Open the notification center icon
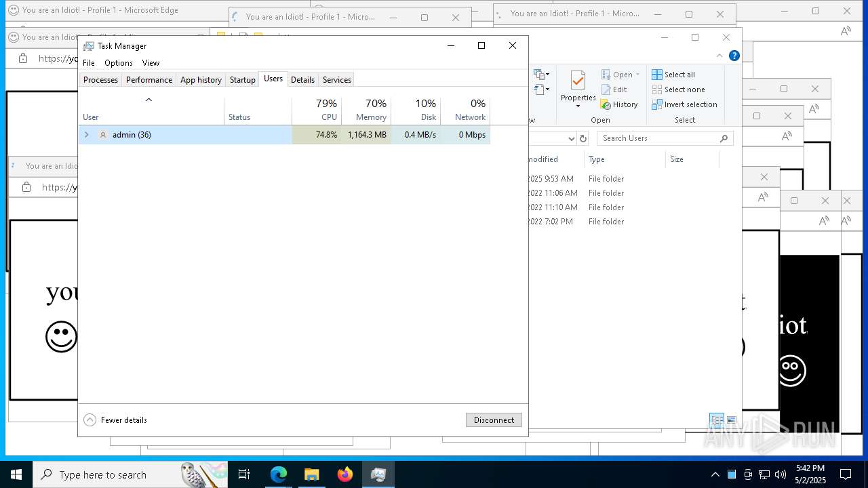The image size is (868, 488). (x=846, y=474)
